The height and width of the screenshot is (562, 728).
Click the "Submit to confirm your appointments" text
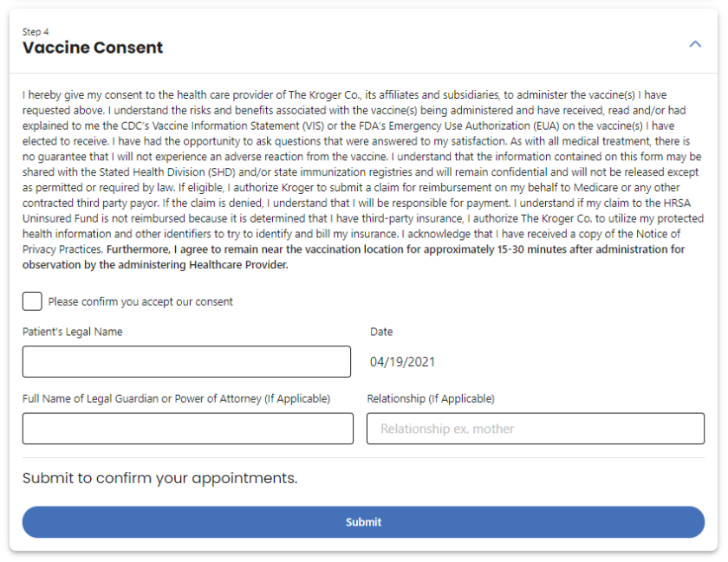159,478
